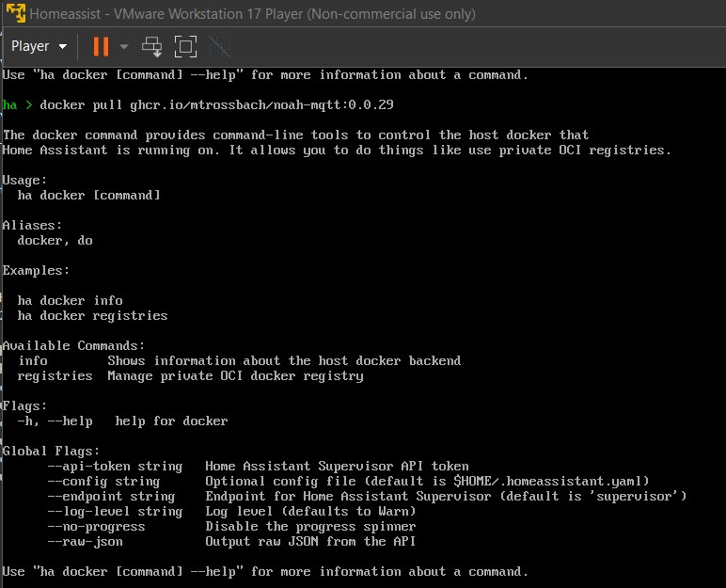Click the --raw-json flag text
The image size is (726, 588).
(86, 542)
